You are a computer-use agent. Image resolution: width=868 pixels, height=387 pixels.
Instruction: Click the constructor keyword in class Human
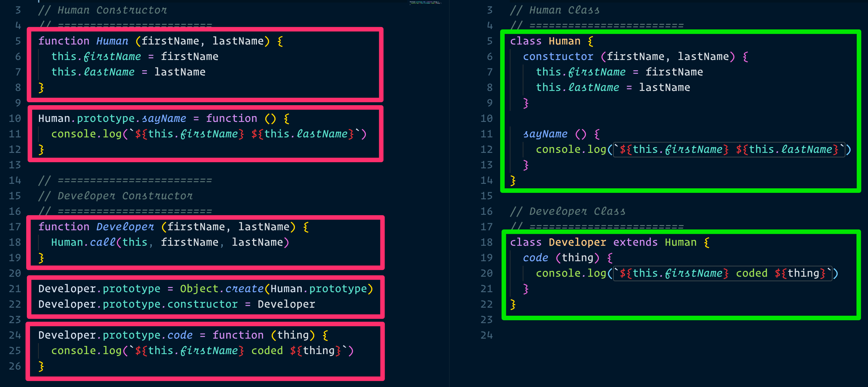click(x=558, y=56)
